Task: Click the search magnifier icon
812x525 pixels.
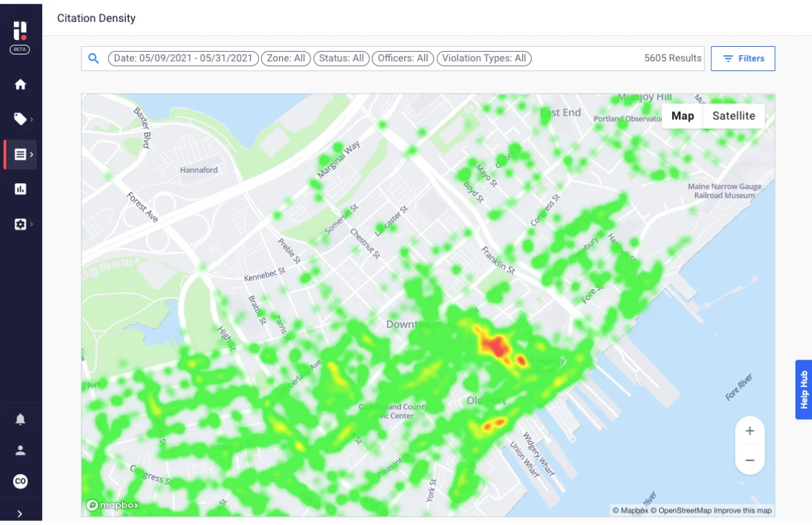Action: tap(94, 59)
